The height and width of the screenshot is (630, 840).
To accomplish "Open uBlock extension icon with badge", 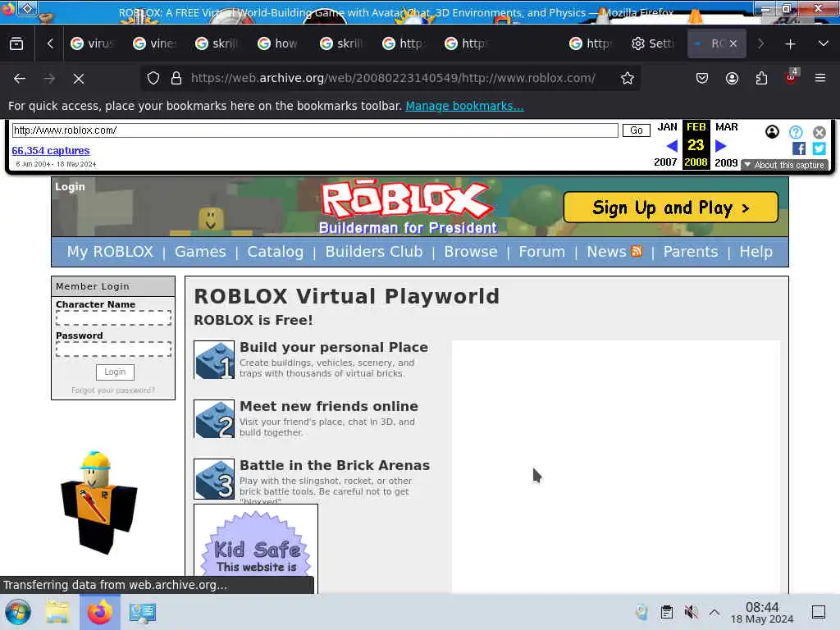I will coord(791,78).
